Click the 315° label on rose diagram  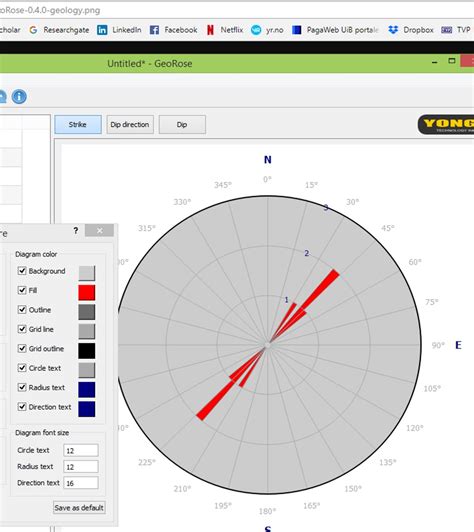point(147,228)
